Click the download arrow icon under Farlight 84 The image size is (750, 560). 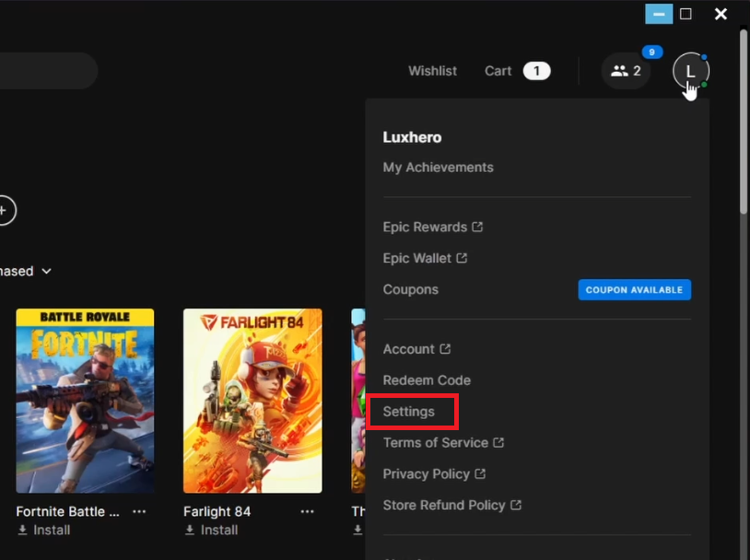coord(190,530)
